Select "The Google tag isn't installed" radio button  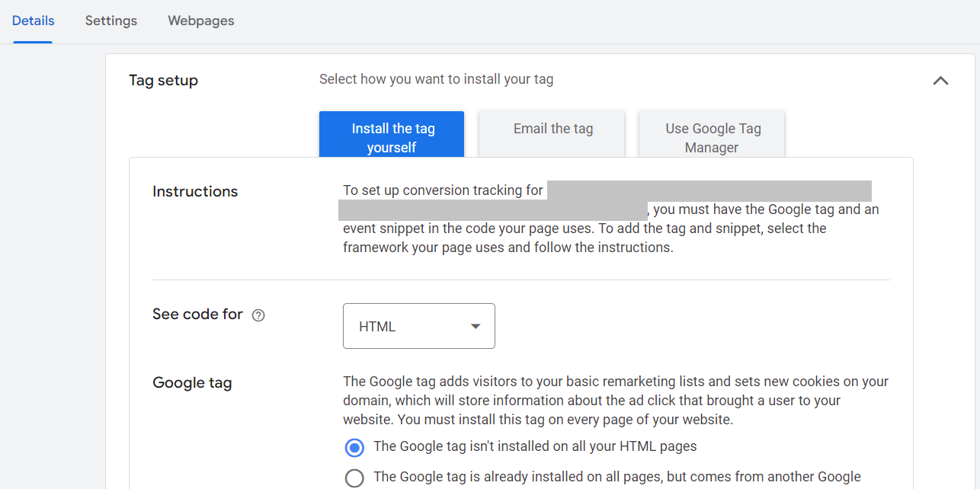(354, 448)
